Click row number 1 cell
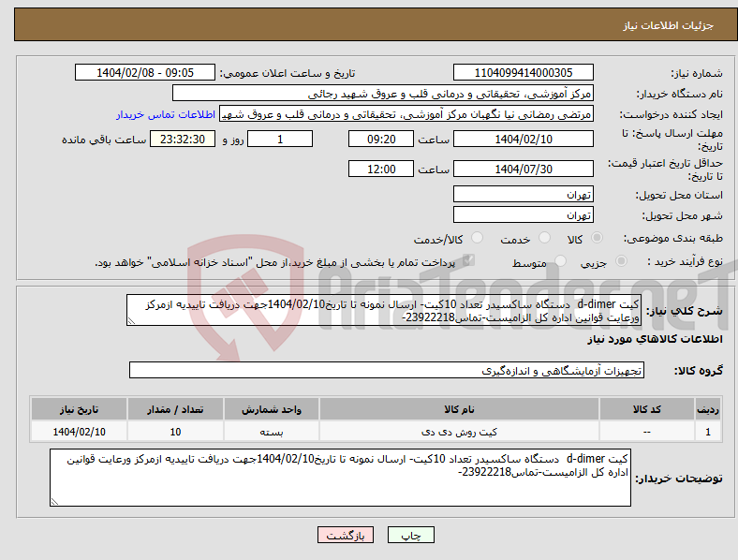The width and height of the screenshot is (738, 560). pyautogui.click(x=708, y=432)
